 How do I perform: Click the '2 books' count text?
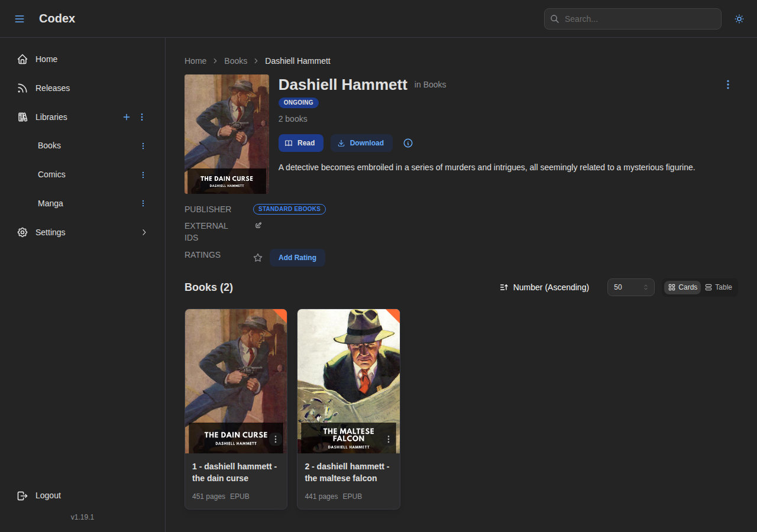[293, 119]
